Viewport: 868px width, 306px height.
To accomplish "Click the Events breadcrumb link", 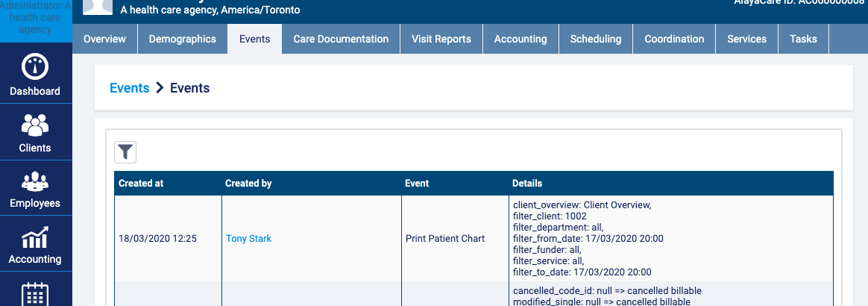I will [x=130, y=88].
